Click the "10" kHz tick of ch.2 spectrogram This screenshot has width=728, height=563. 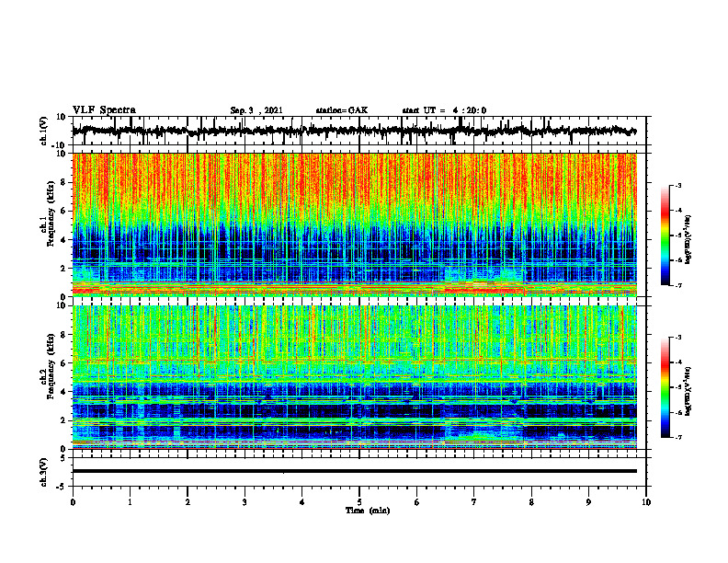pos(62,305)
